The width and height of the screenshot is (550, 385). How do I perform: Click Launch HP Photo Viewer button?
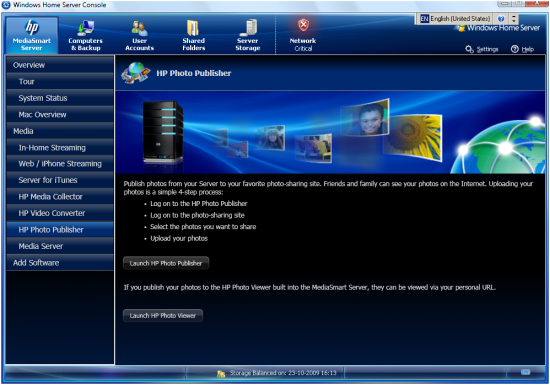[163, 316]
